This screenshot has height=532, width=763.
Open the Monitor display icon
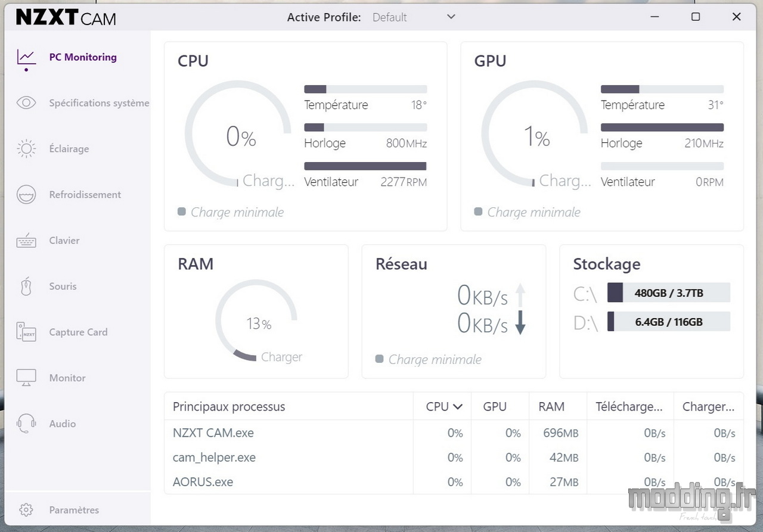pyautogui.click(x=26, y=378)
